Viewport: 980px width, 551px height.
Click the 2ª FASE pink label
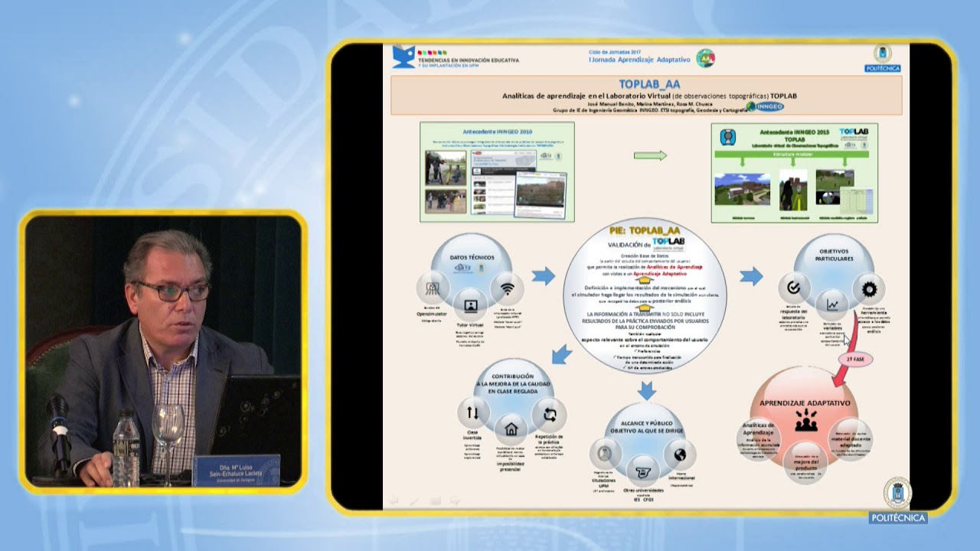click(854, 359)
